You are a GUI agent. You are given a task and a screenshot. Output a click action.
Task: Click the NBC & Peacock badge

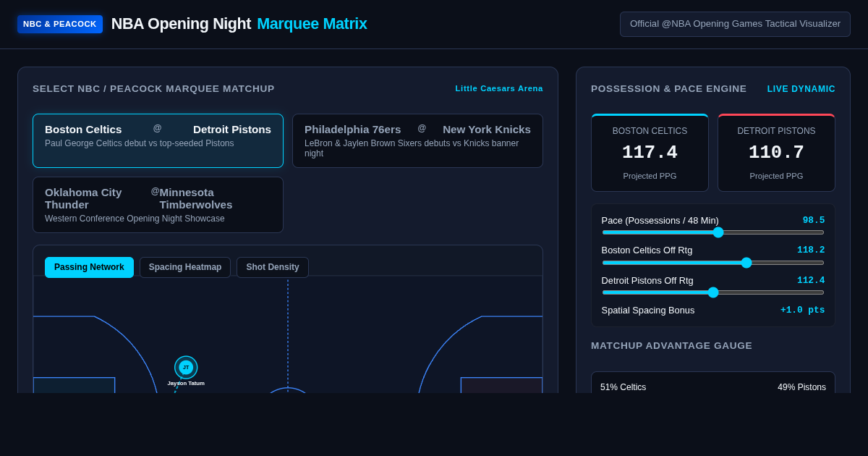[x=60, y=24]
